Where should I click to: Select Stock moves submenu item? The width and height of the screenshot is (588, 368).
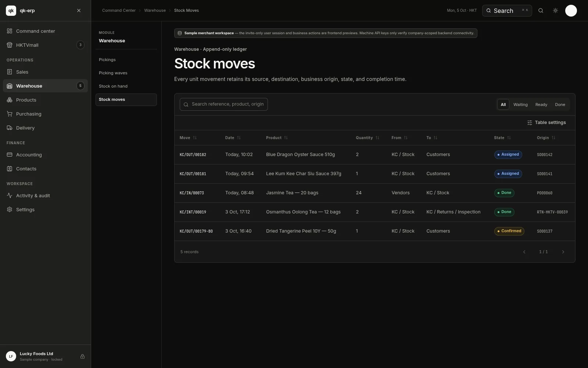[x=126, y=99]
